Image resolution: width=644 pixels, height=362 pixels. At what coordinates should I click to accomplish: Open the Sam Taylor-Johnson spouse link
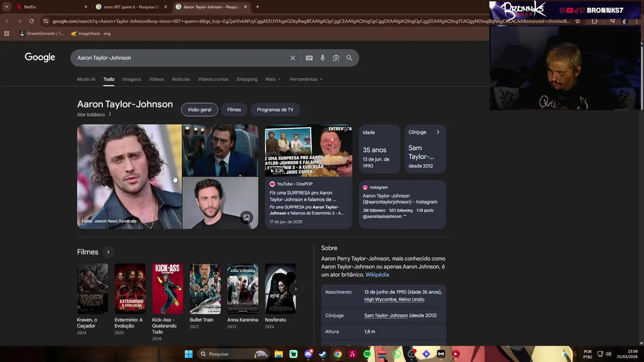(x=386, y=315)
